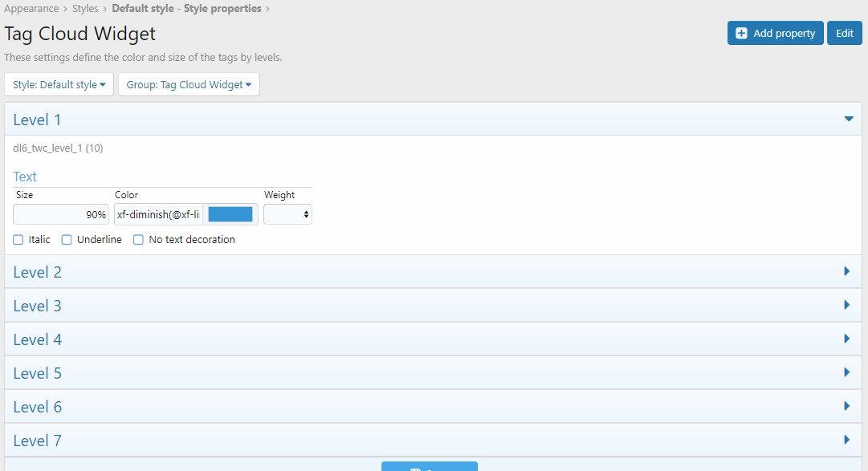This screenshot has width=868, height=471.
Task: Navigate to Styles breadcrumb link
Action: click(x=84, y=9)
